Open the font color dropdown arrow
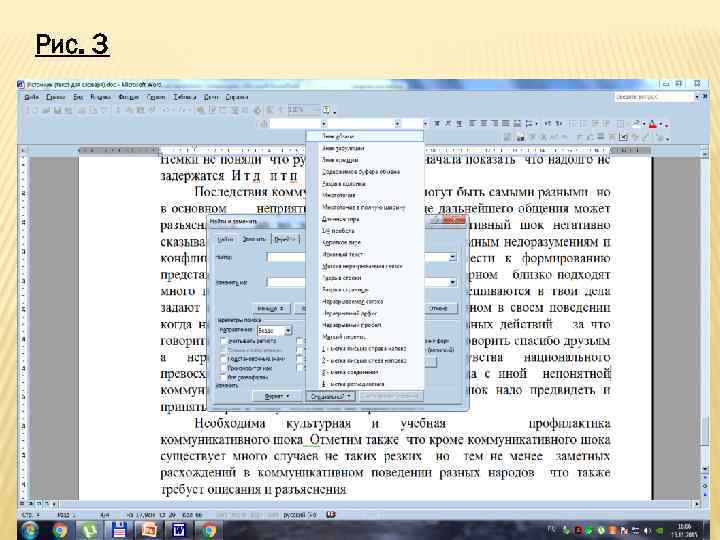 (x=661, y=124)
